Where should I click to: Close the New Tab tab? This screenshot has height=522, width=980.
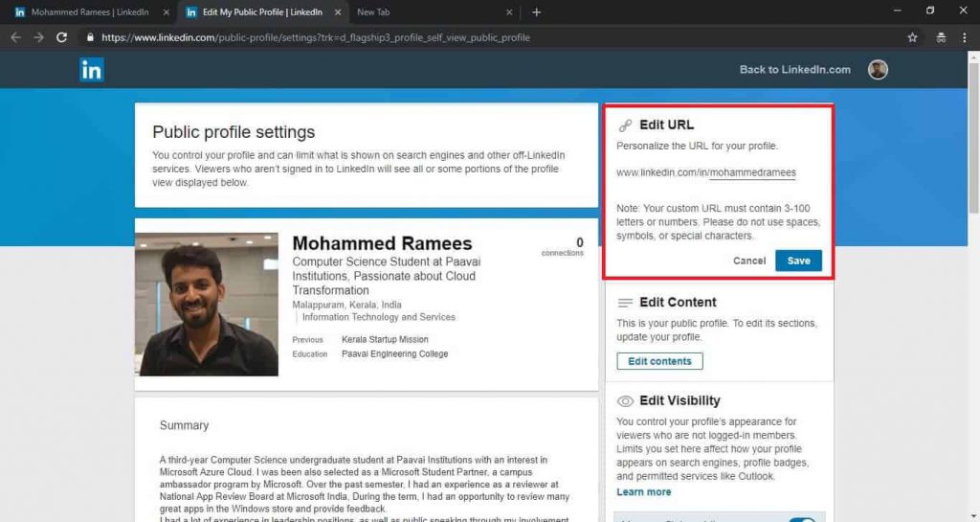[509, 11]
